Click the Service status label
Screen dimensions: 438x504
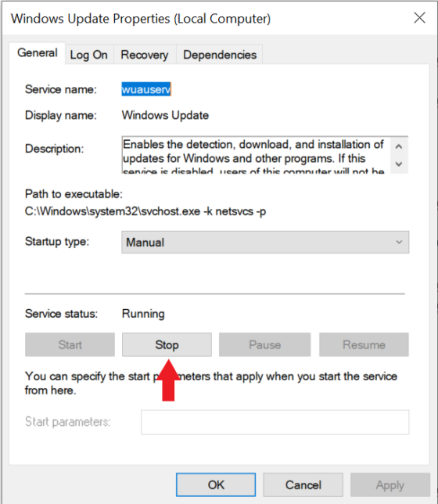61,314
